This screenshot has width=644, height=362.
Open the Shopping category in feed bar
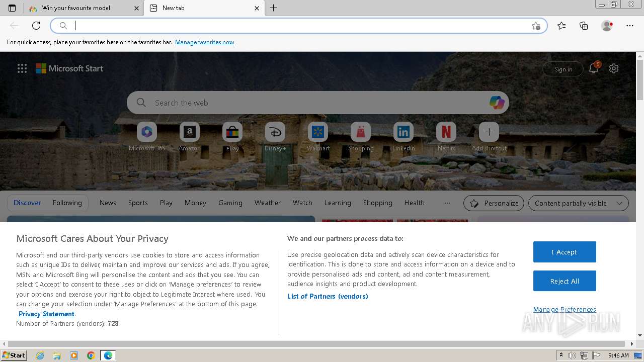click(378, 203)
